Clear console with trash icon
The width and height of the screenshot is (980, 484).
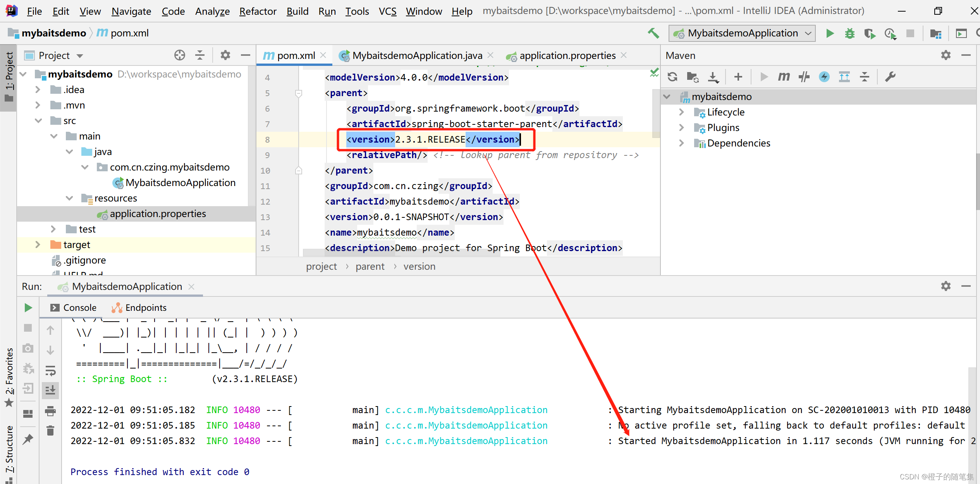point(50,431)
